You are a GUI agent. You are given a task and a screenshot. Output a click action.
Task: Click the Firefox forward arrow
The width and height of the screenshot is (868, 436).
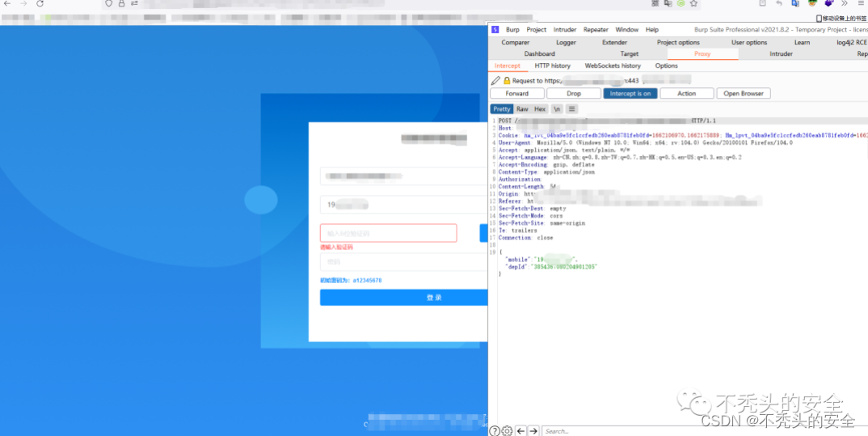pyautogui.click(x=23, y=3)
